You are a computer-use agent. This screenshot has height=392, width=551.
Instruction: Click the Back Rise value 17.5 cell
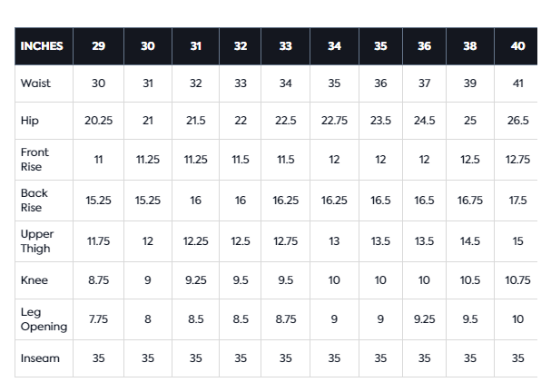(x=517, y=201)
